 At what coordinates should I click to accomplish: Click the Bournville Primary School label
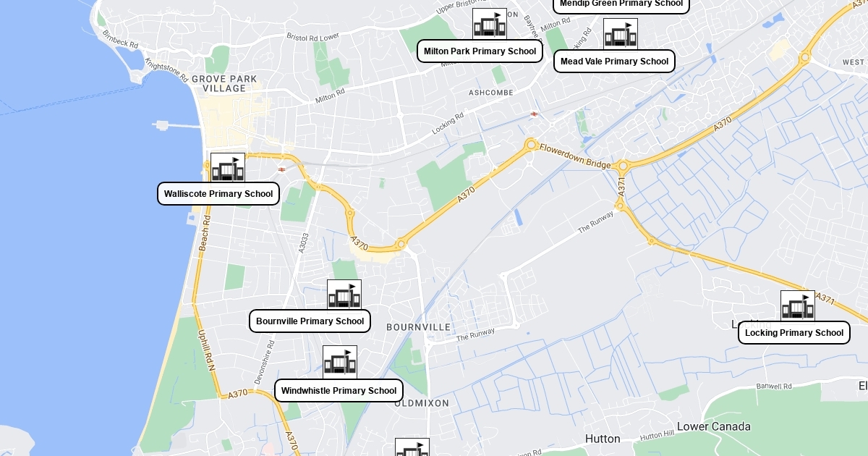[x=310, y=321]
